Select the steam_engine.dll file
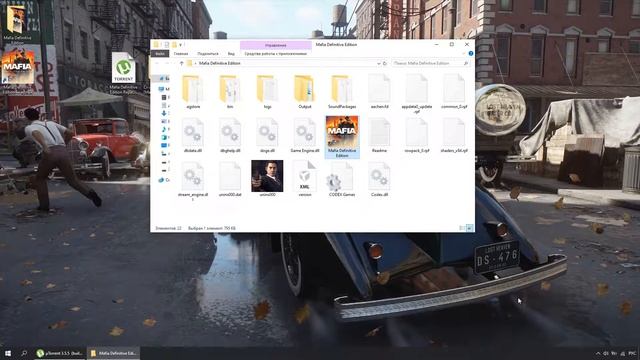This screenshot has height=360, width=640. 193,181
